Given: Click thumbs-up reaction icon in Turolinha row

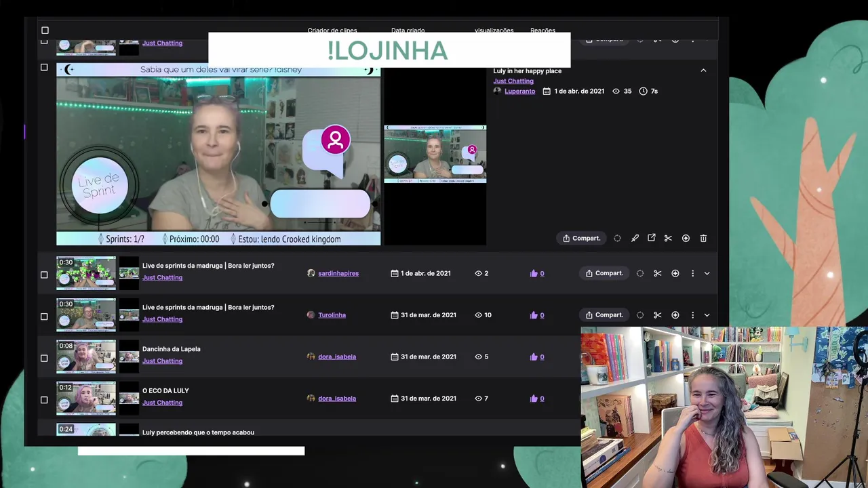Looking at the screenshot, I should point(534,315).
